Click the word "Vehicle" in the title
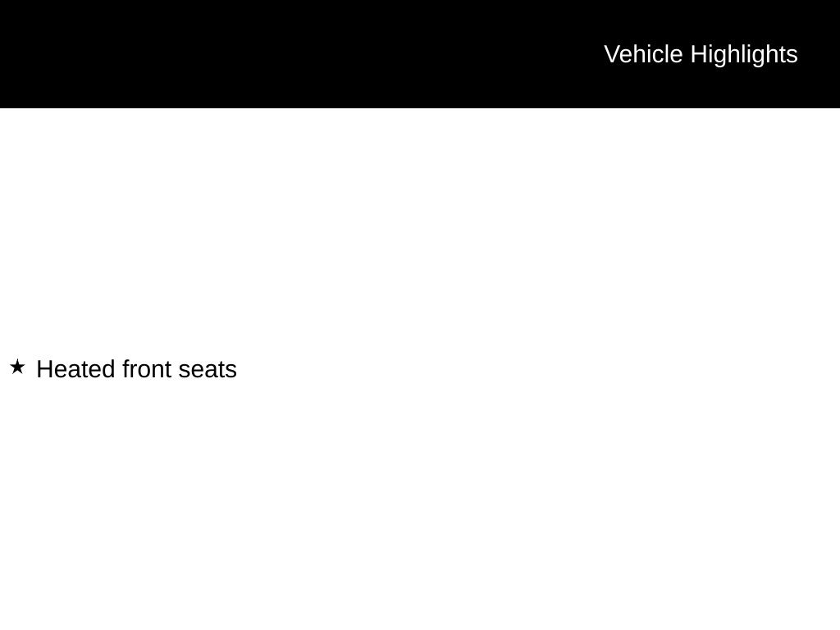840x630 pixels. [x=643, y=54]
